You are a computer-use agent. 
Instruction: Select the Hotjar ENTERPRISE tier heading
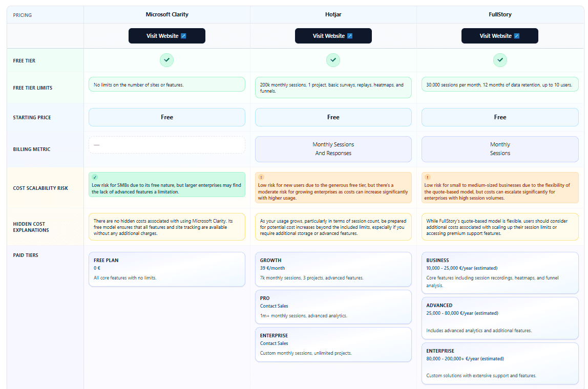[x=274, y=336]
